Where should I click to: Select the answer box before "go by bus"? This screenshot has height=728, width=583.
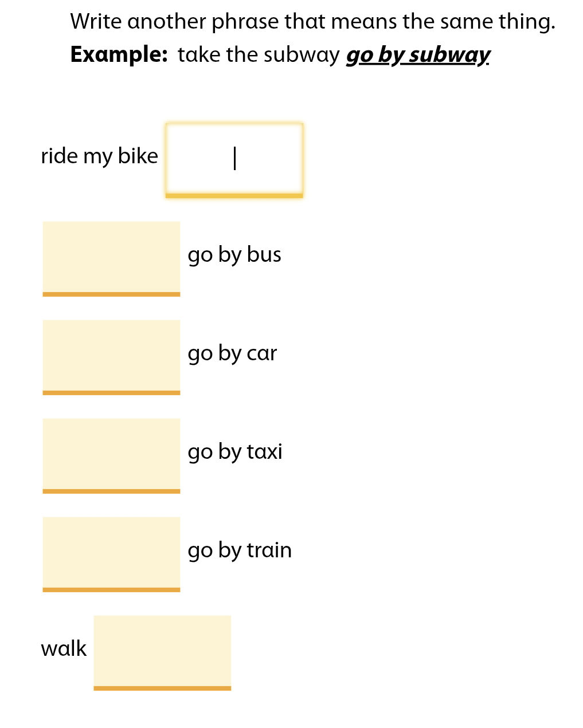(x=111, y=259)
